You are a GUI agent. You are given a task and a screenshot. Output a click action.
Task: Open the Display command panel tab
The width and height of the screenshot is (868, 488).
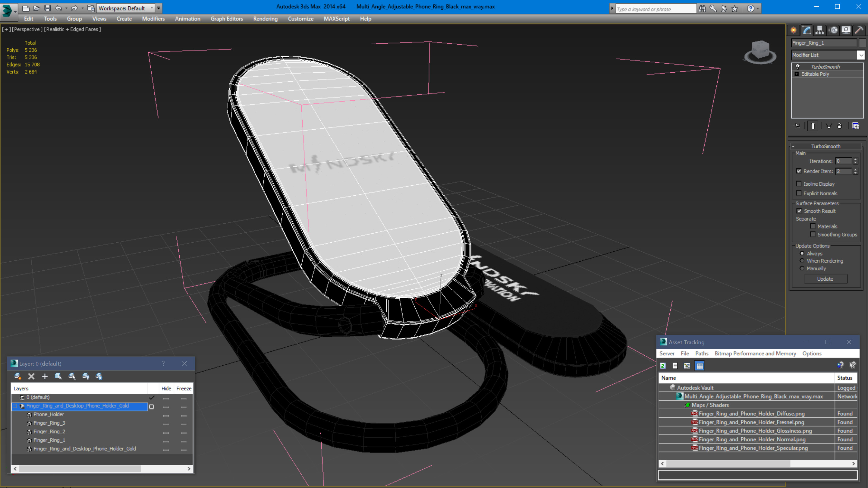(x=846, y=30)
